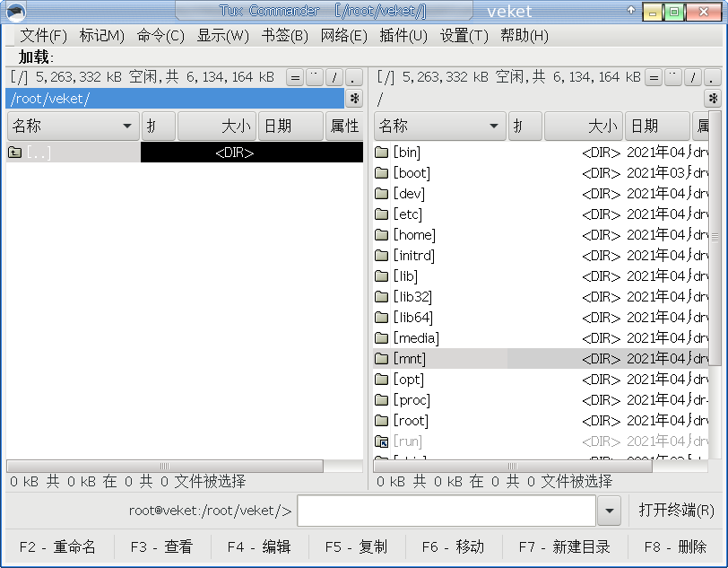Select the home folder icon
The height and width of the screenshot is (568, 728).
(381, 235)
